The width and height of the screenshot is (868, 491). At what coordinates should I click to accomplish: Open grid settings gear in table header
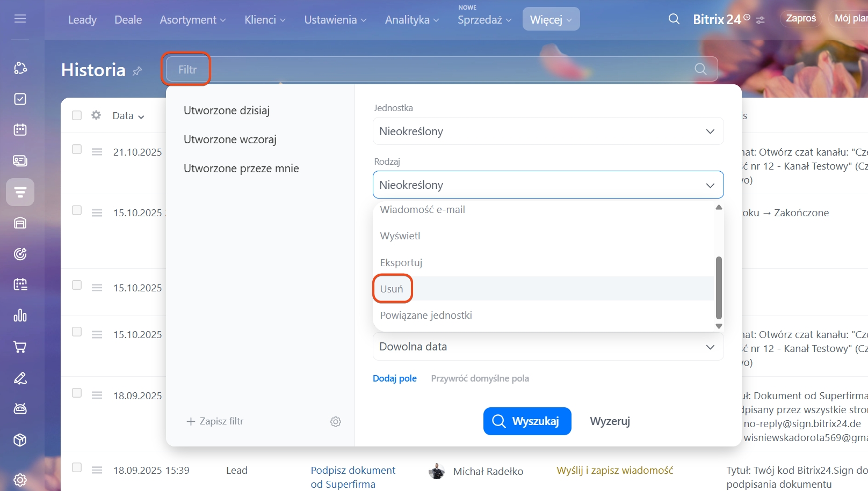pos(96,115)
